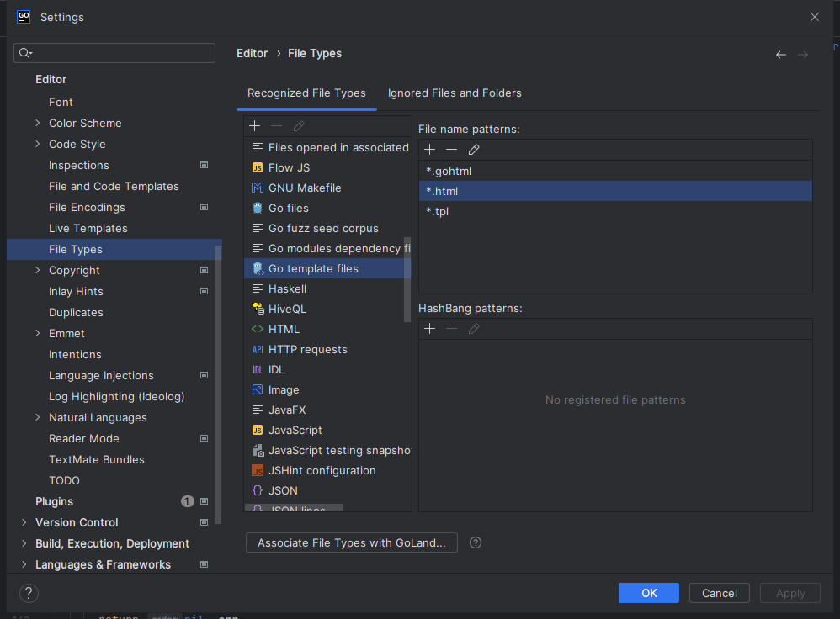Select the *.gohtml file name pattern
Image resolution: width=840 pixels, height=619 pixels.
click(x=449, y=171)
